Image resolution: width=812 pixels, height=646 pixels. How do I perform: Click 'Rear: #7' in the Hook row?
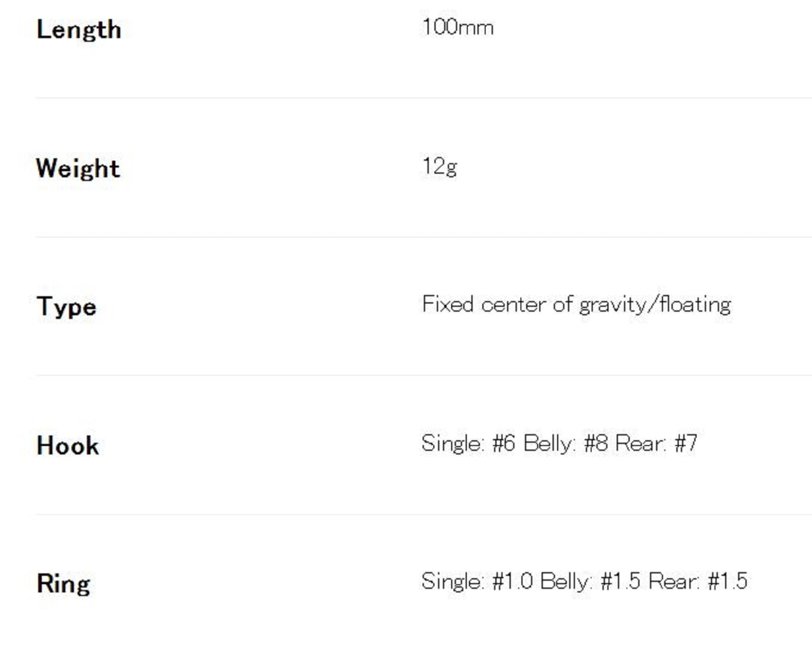point(656,443)
